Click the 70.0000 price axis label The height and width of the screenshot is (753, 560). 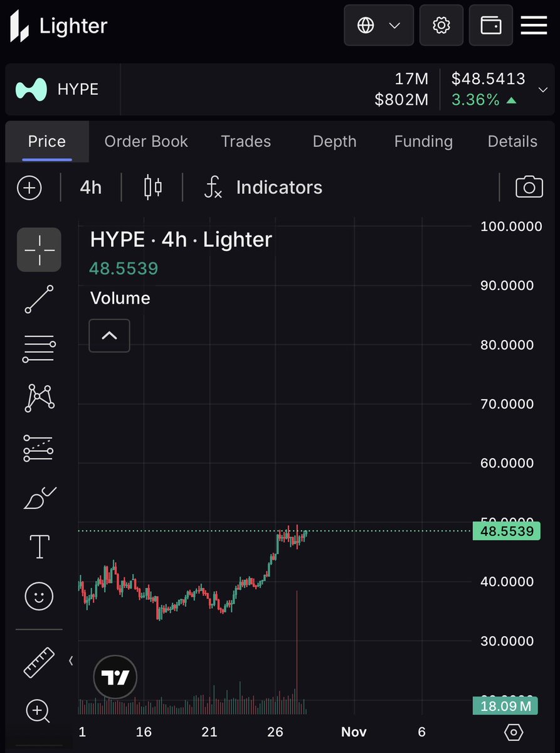507,404
